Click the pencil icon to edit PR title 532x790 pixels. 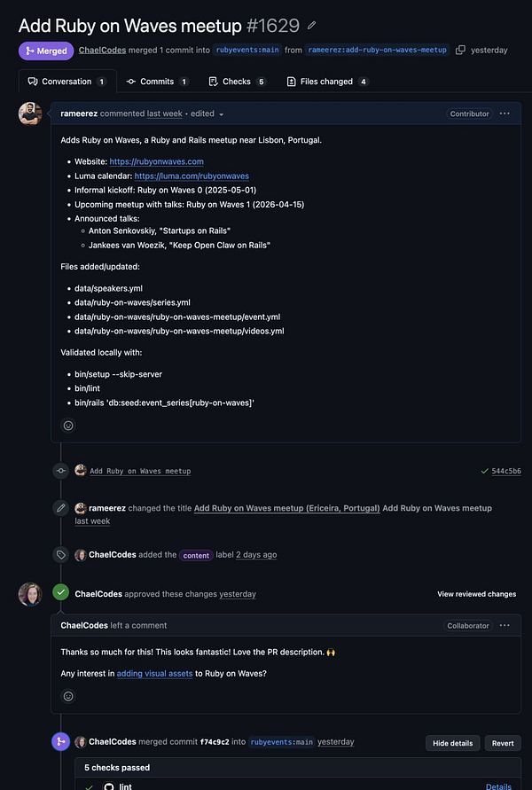(x=311, y=26)
